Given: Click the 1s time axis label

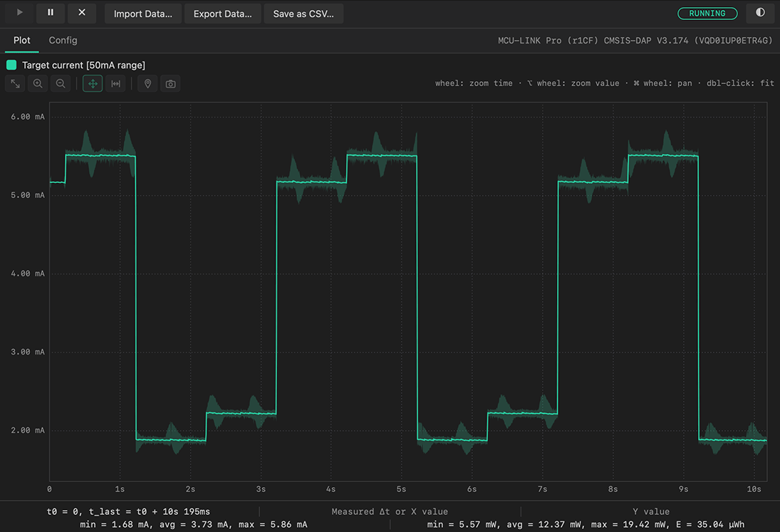Looking at the screenshot, I should tap(120, 489).
